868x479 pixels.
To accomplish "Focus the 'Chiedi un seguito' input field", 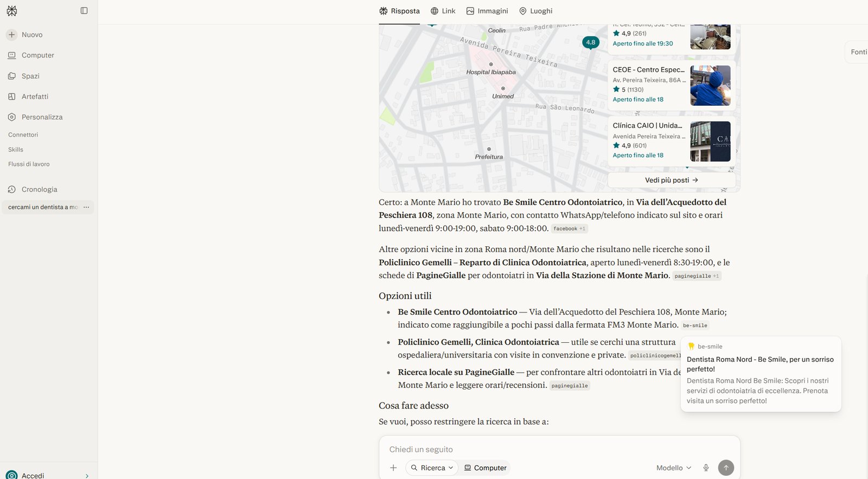I will [x=559, y=450].
